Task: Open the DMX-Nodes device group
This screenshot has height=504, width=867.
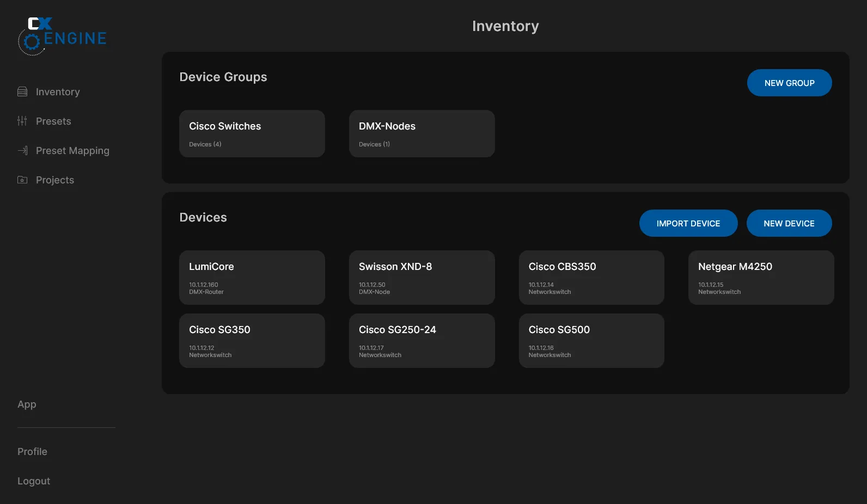Action: click(422, 134)
